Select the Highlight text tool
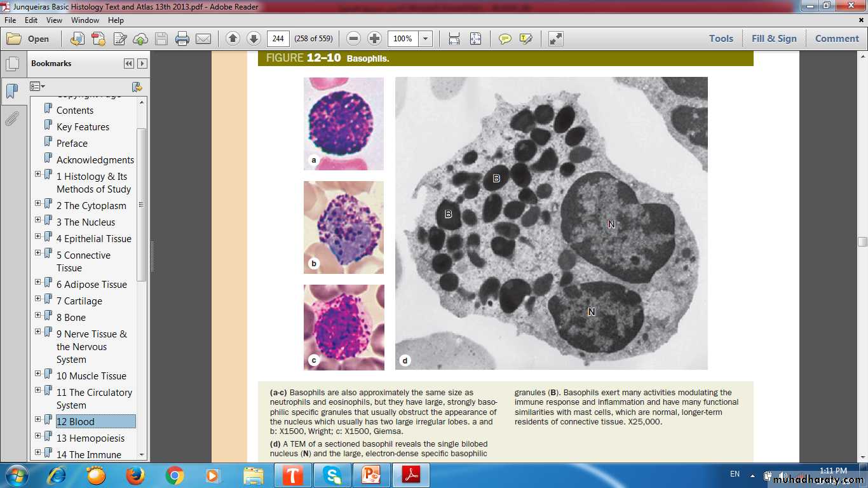868x488 pixels. (526, 39)
